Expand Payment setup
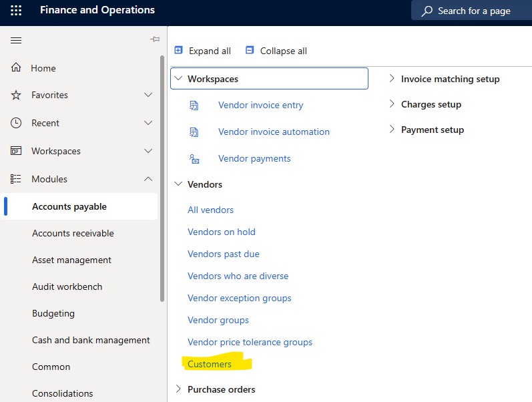 pos(392,129)
